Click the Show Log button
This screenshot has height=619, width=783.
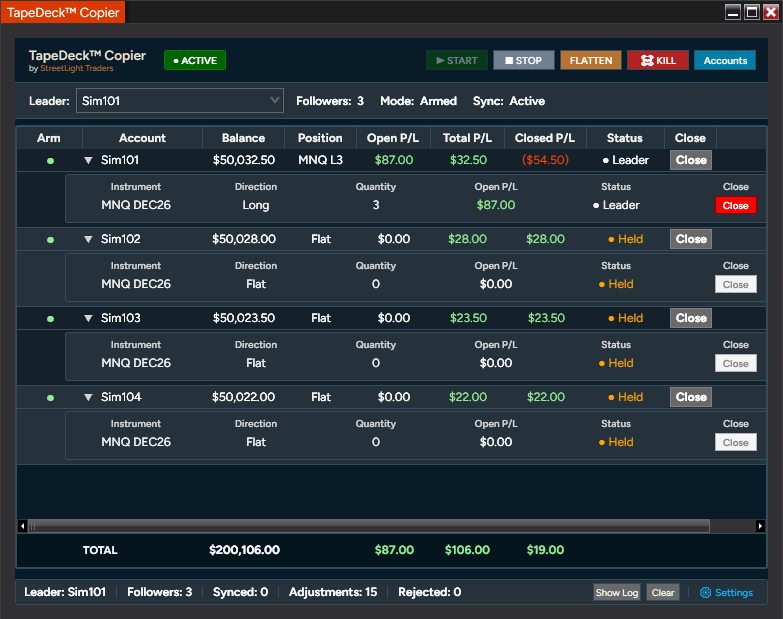pos(617,593)
